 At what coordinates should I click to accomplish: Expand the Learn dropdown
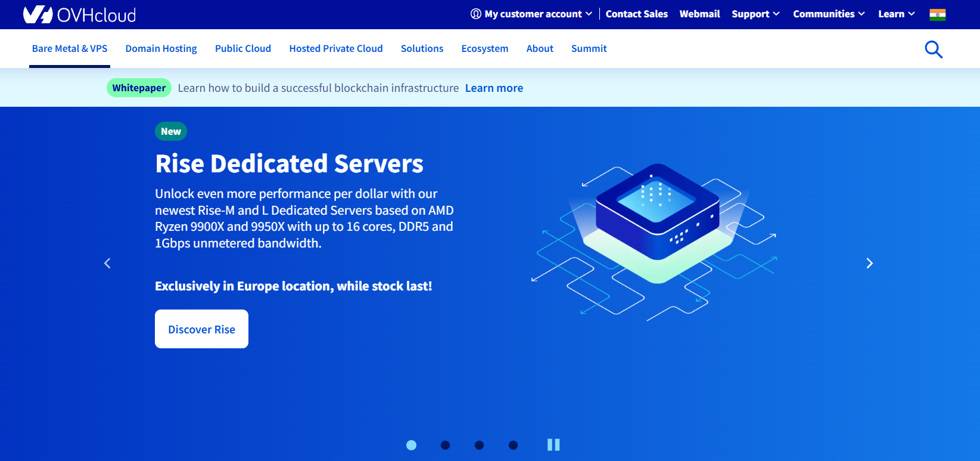[897, 14]
